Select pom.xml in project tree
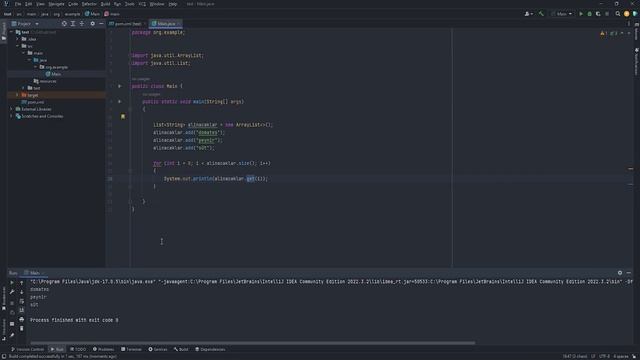 (33, 102)
